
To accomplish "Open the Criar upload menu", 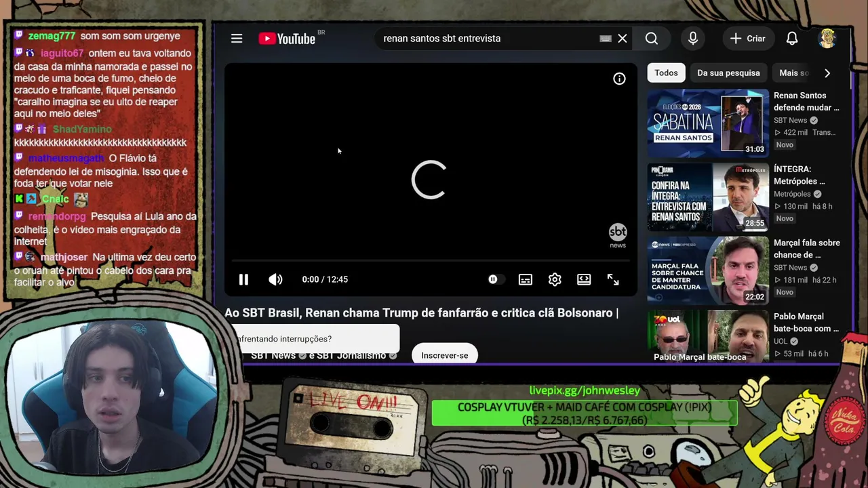I will tap(747, 39).
